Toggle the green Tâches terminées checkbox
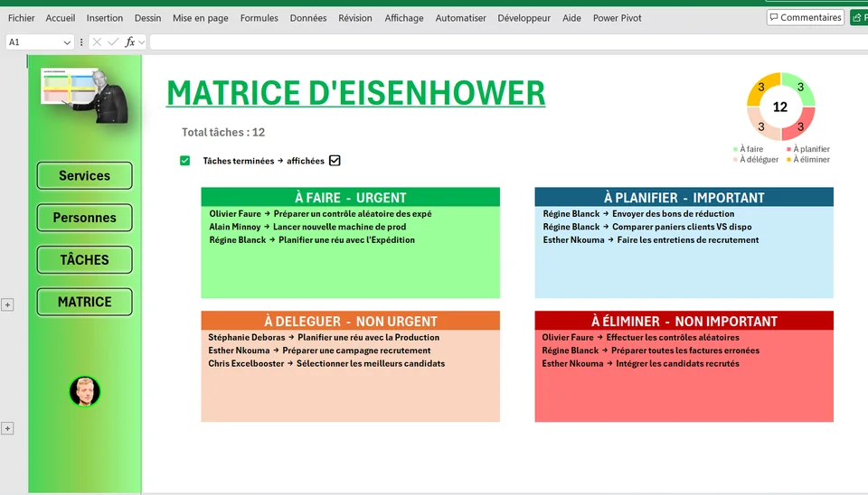The width and height of the screenshot is (868, 495). [x=184, y=161]
